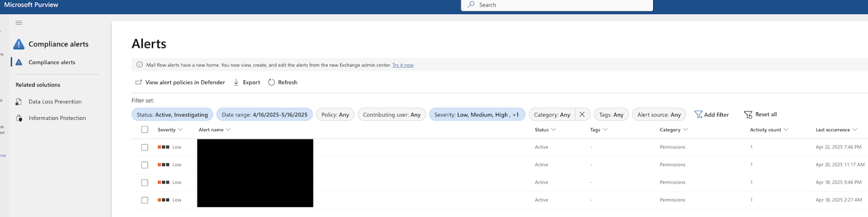The image size is (868, 217).
Task: Sort by Severity column header
Action: [170, 130]
